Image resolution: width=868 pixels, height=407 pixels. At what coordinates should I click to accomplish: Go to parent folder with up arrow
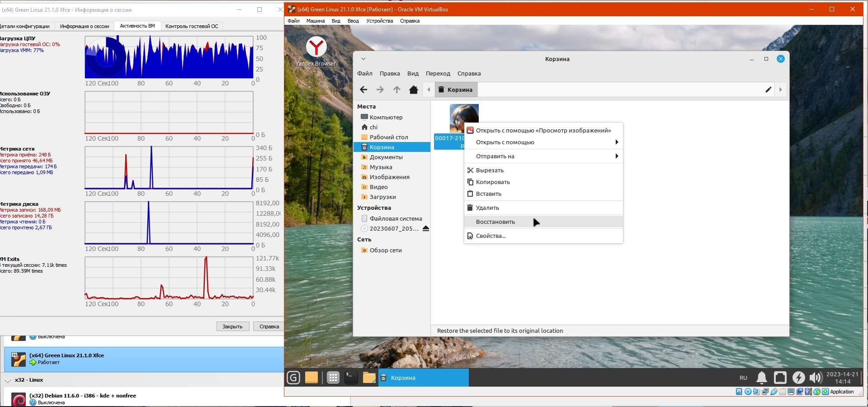396,90
